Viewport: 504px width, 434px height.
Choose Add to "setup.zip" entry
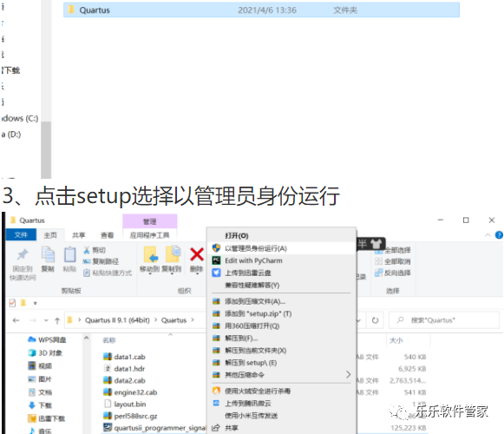click(282, 313)
